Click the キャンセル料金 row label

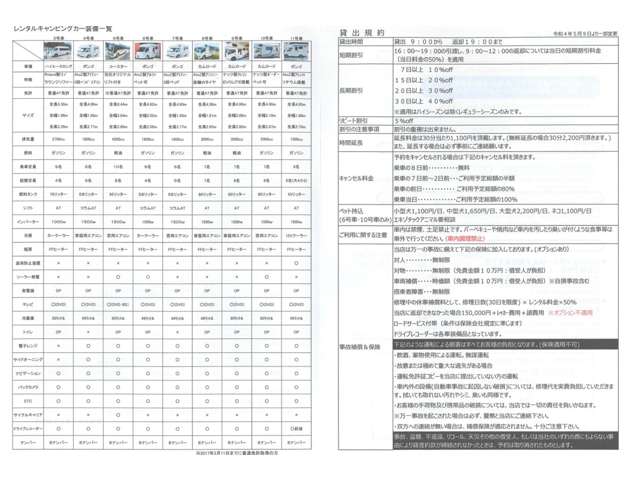click(x=356, y=178)
